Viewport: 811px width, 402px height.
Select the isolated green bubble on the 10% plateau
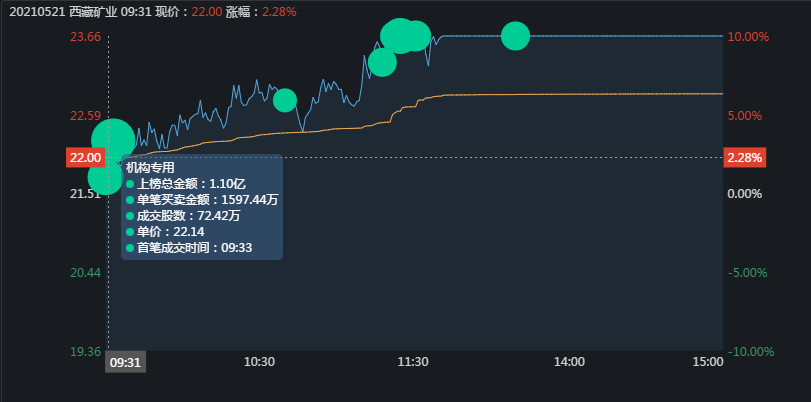click(515, 36)
